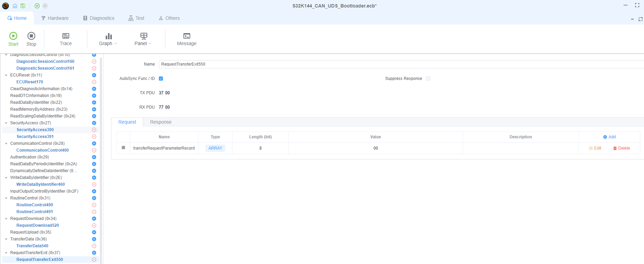Remove the ECUReset170 service

pos(94,82)
